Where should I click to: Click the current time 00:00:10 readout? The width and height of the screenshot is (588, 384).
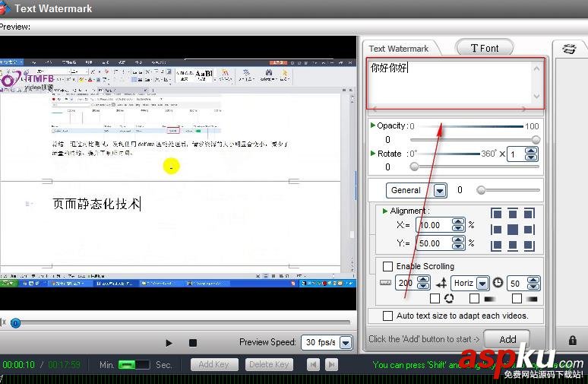click(x=18, y=364)
